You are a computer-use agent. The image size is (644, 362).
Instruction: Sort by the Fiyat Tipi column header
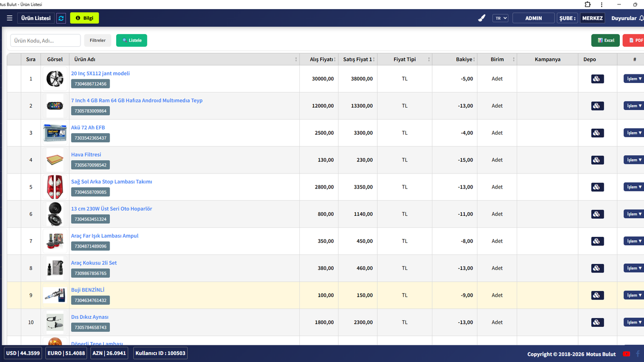pyautogui.click(x=405, y=59)
